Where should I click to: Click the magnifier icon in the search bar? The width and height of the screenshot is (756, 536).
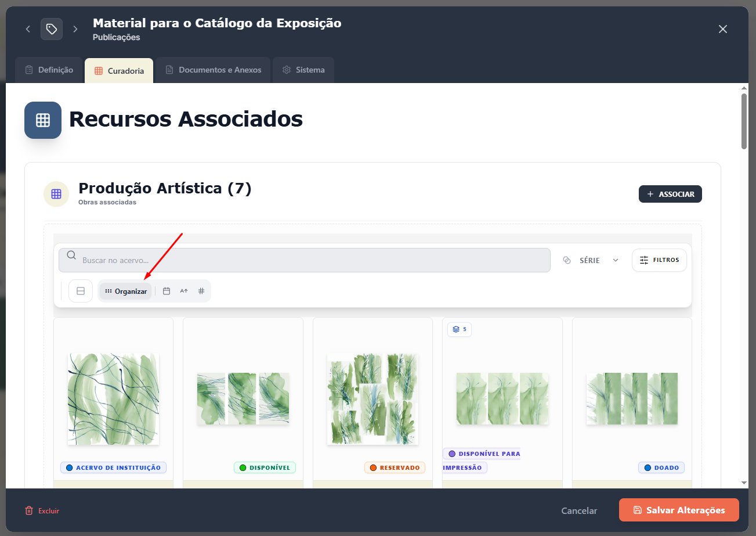pos(71,254)
